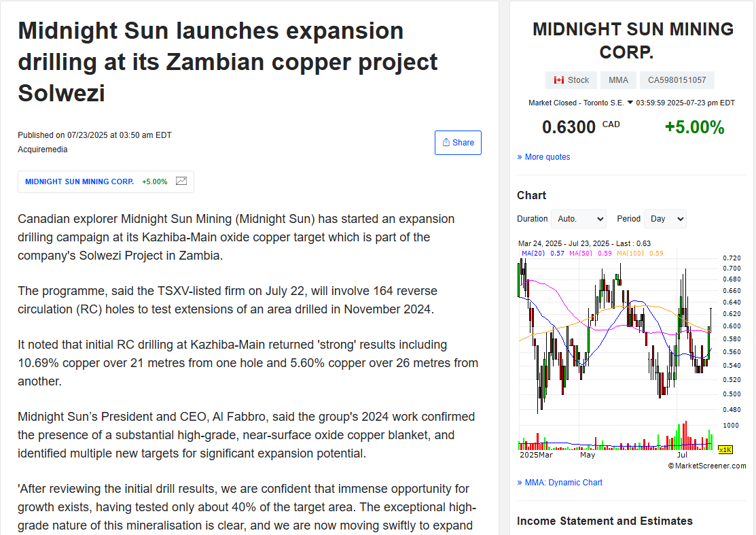The image size is (756, 535).
Task: Click the MA(20) 0.57 legend label
Action: (543, 253)
